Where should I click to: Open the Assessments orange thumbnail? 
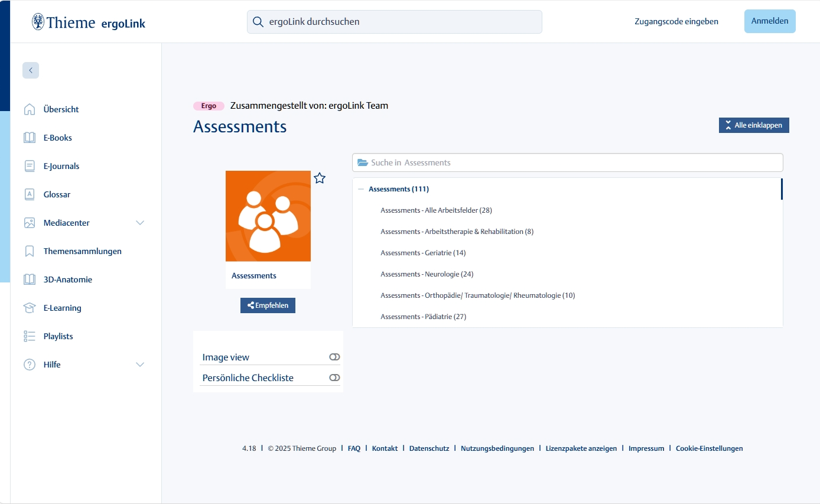pos(268,216)
